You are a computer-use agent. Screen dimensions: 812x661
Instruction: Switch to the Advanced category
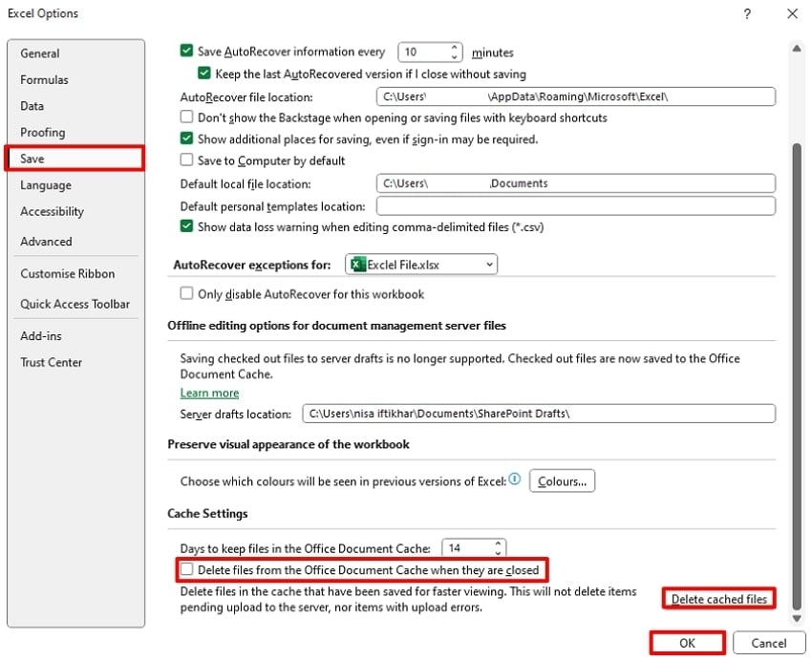tap(46, 242)
